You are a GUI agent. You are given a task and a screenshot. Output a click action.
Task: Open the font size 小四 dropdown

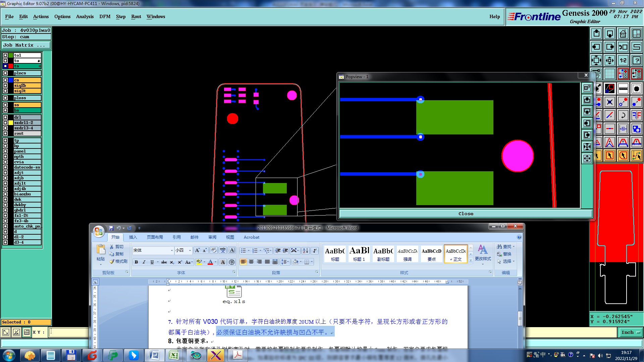pos(190,250)
